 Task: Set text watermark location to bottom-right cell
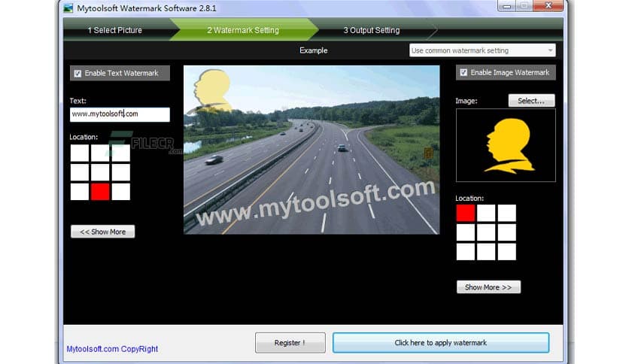point(120,192)
